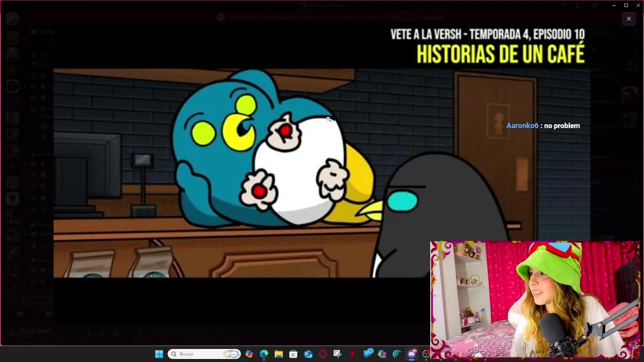Click the Vete a la Versh episode caption
The image size is (644, 362).
(488, 34)
